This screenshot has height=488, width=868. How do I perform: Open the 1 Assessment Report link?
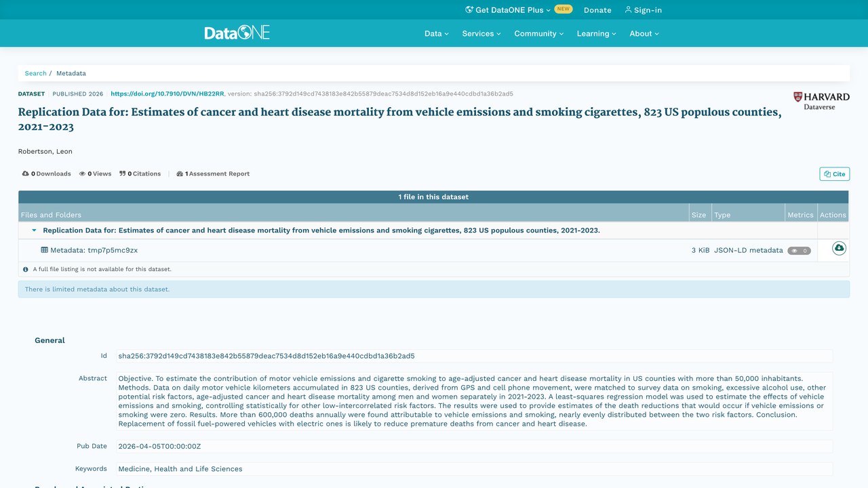tap(213, 174)
